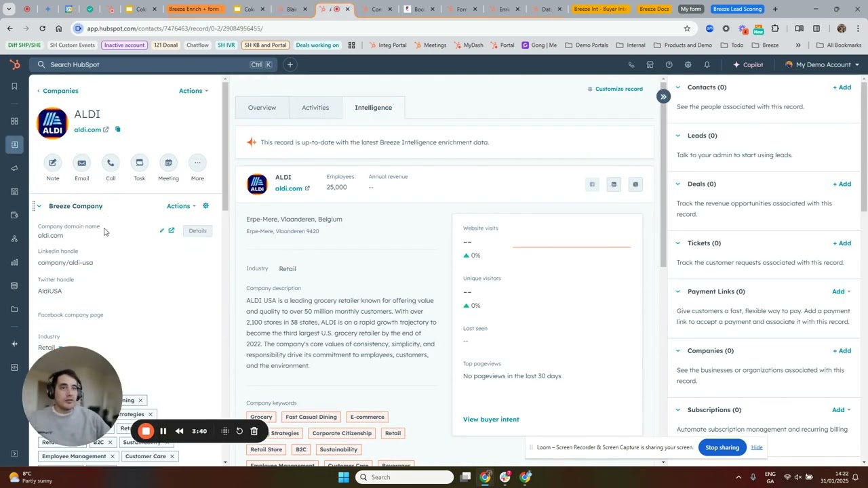Click Details button for company domain
Viewport: 868px width, 488px height.
tap(197, 231)
